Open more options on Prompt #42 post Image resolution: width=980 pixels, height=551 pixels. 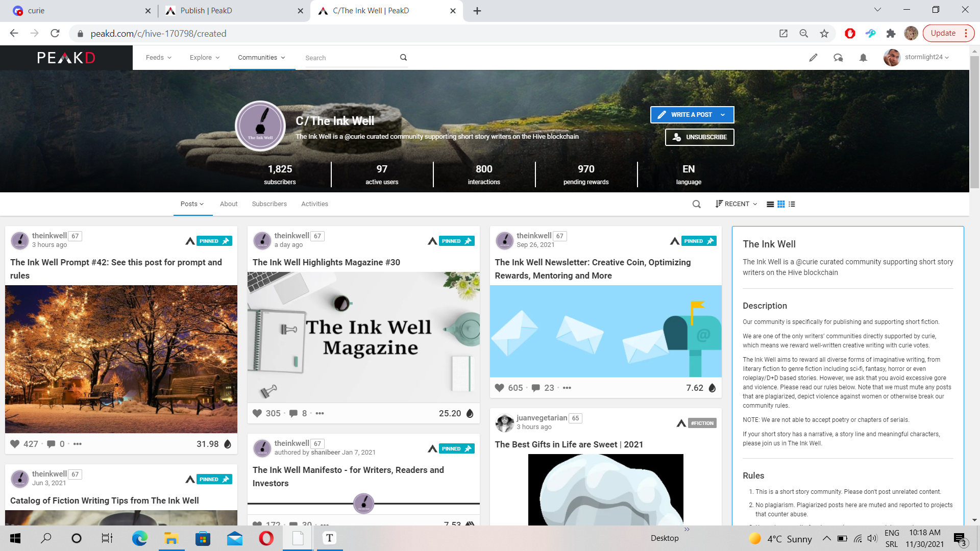coord(78,444)
